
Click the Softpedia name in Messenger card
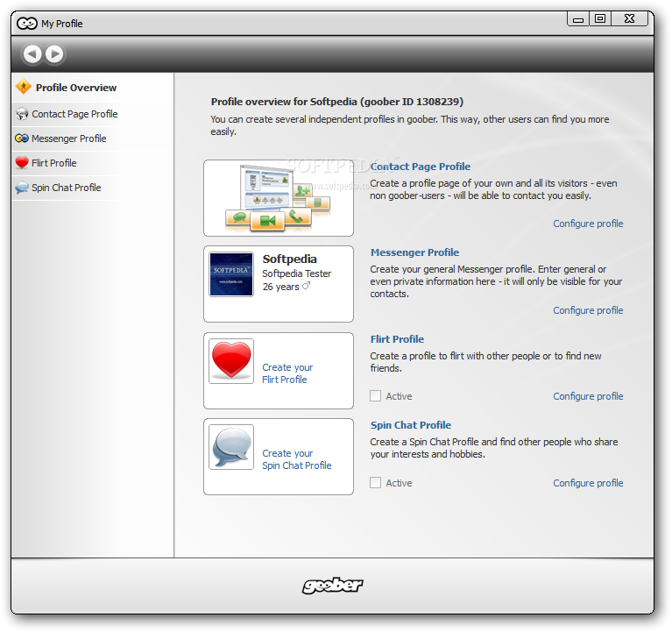click(x=289, y=259)
